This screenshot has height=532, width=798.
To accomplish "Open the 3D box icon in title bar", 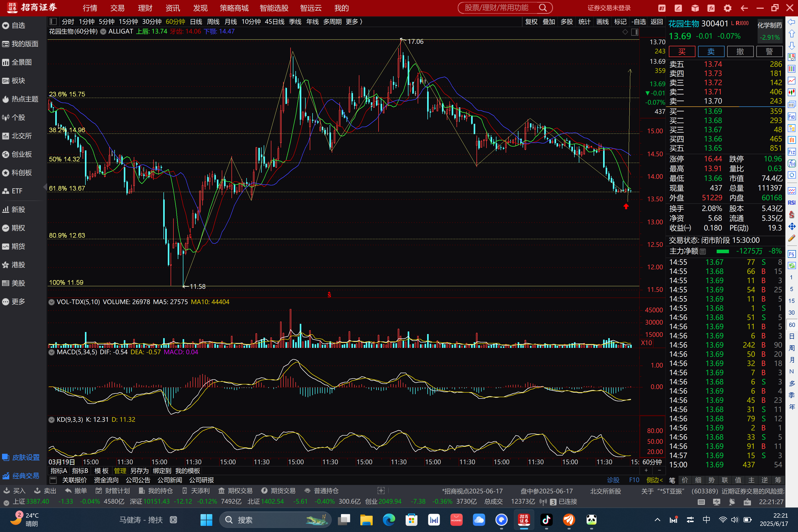I will 695,8.
